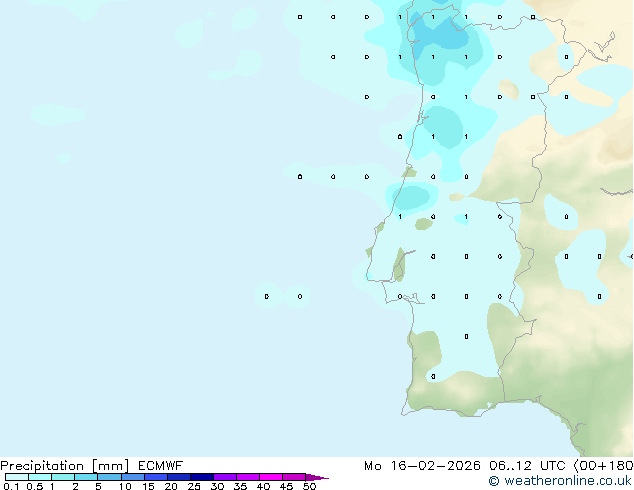Viewport: 634px width, 490px height.
Task: Click the "ECMWF" model label
Action: 161,466
